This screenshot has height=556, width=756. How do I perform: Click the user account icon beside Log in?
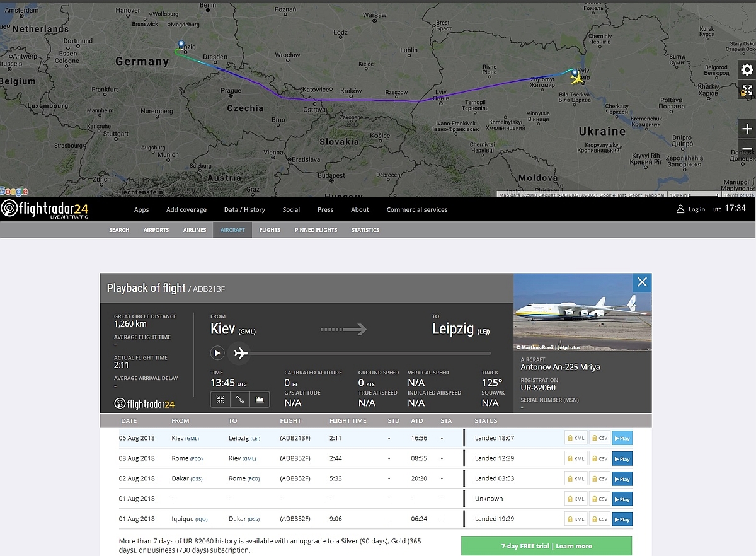[x=680, y=209]
